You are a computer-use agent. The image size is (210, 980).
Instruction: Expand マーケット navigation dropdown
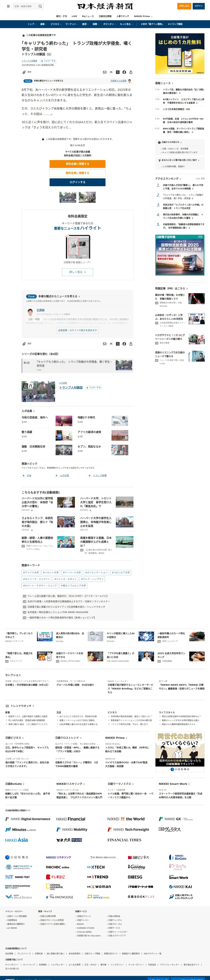tap(72, 24)
